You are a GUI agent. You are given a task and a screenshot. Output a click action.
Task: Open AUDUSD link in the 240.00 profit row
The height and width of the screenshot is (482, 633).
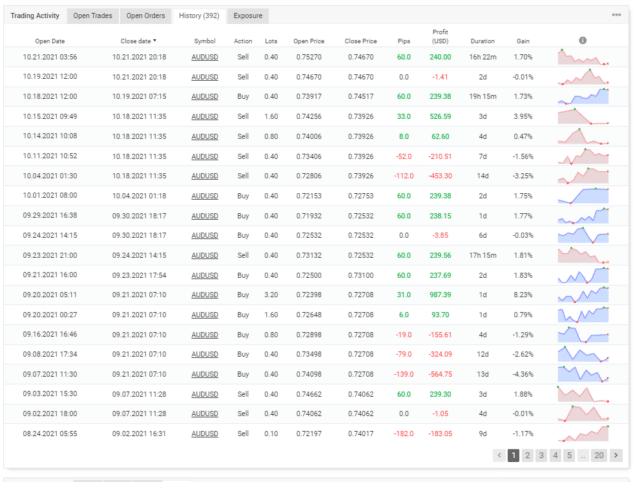(205, 57)
